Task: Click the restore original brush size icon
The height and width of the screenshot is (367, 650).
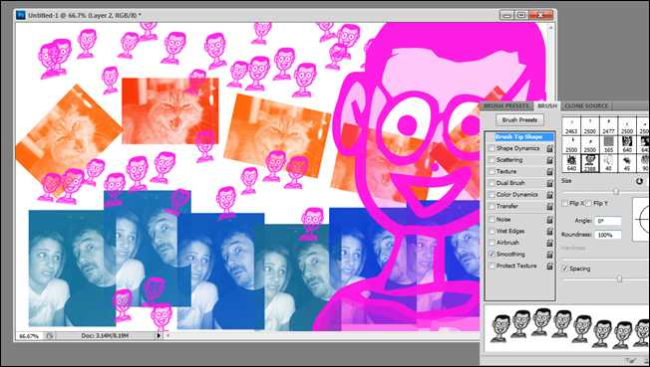Action: click(x=639, y=181)
